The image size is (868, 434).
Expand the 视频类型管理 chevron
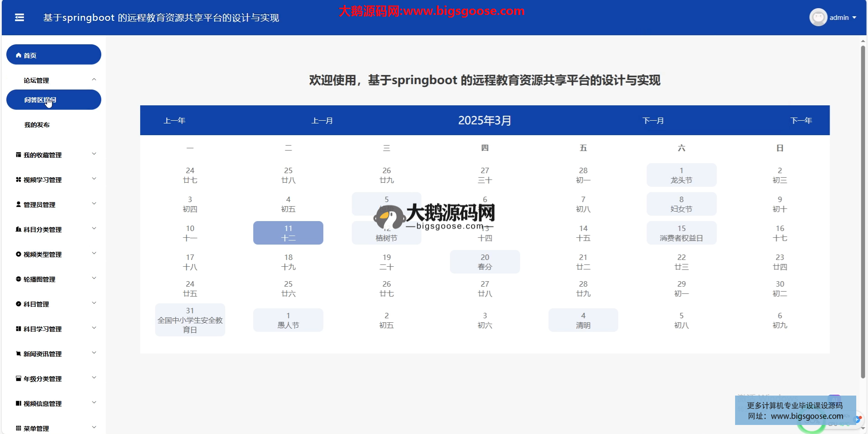pyautogui.click(x=94, y=254)
